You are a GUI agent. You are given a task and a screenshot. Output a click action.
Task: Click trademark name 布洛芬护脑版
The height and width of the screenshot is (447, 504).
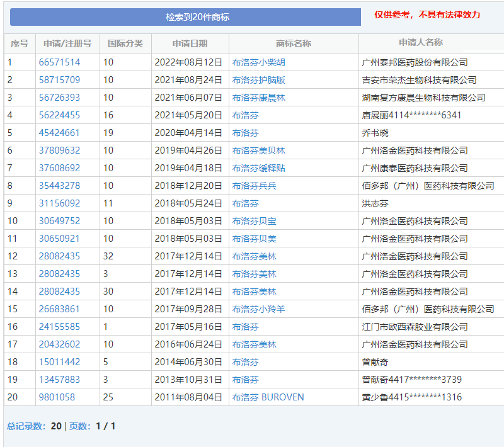click(259, 80)
